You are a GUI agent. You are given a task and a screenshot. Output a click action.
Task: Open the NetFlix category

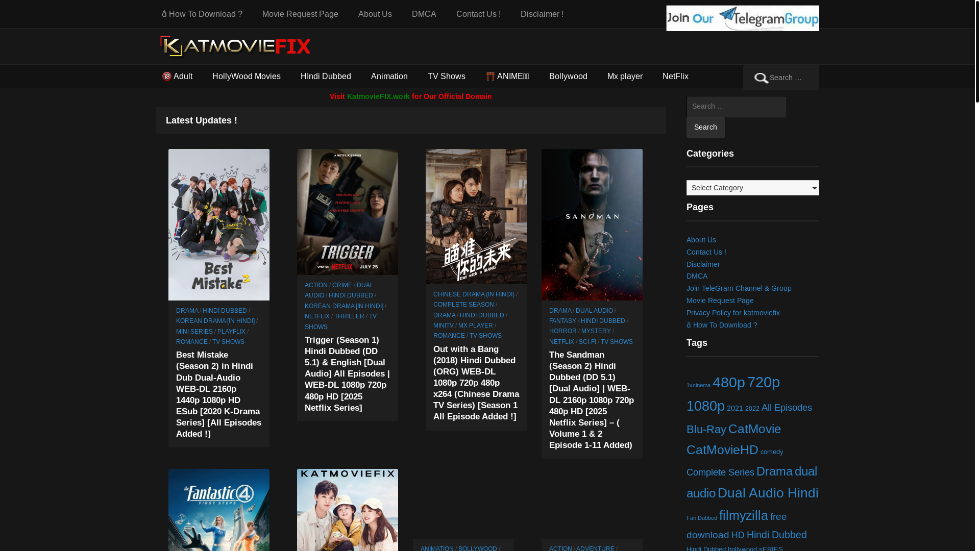(x=675, y=77)
